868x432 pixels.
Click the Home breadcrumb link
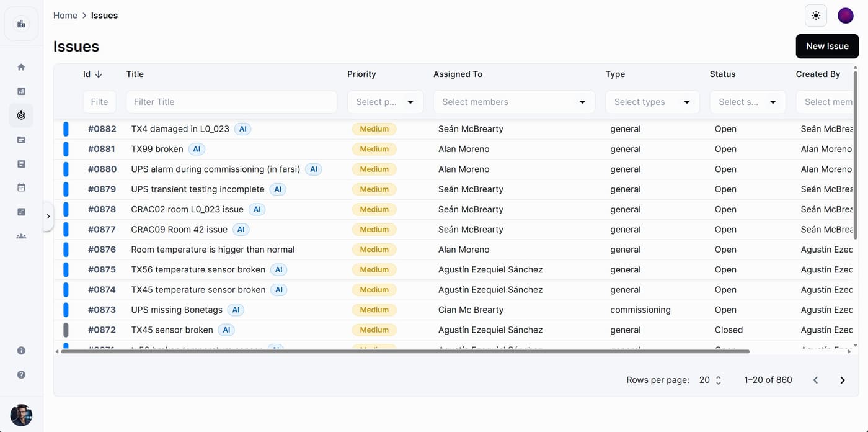pos(65,16)
